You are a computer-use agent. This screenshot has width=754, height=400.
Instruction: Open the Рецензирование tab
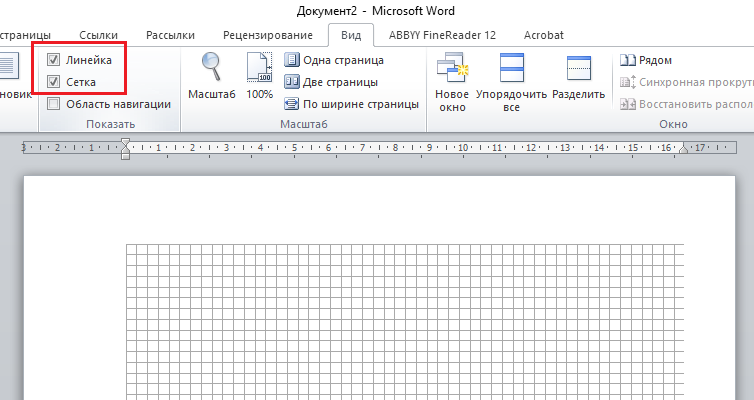click(x=268, y=35)
